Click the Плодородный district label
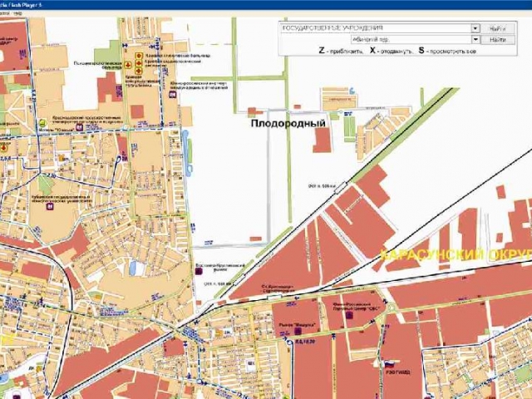Screen dimensions: 532x399 288,122
